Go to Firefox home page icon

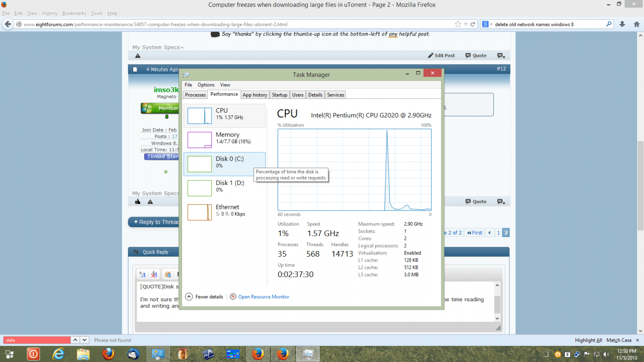click(x=637, y=24)
